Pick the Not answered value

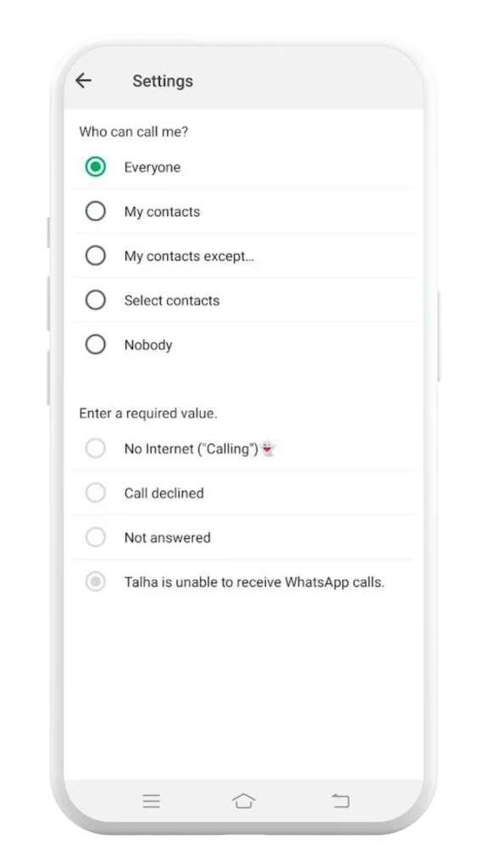(96, 537)
